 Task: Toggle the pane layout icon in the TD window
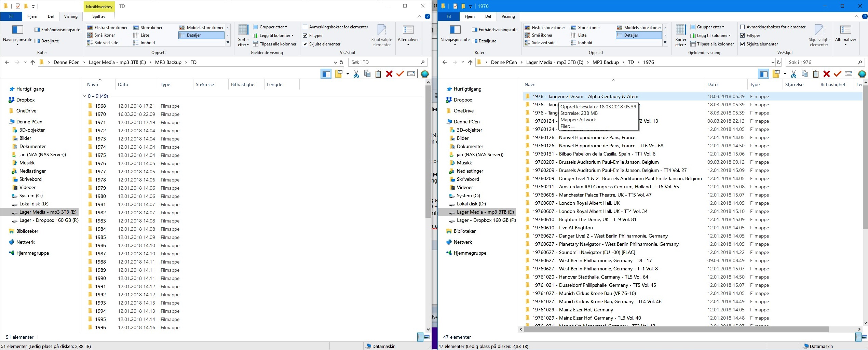(x=326, y=74)
